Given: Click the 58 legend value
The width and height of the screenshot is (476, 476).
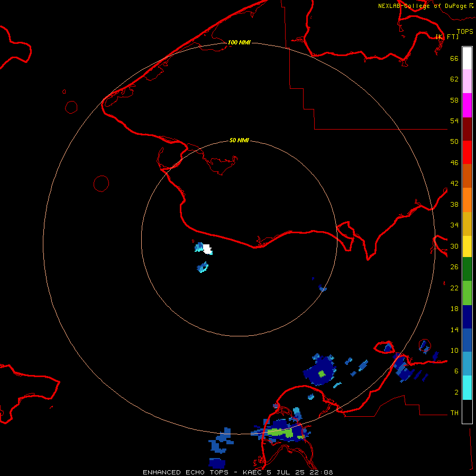Looking at the screenshot, I should click(x=454, y=100).
